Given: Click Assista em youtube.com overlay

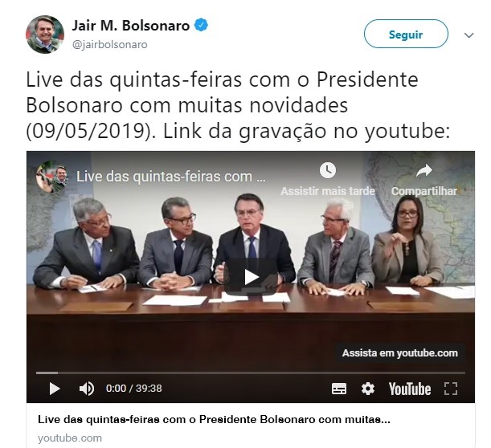Looking at the screenshot, I should (399, 353).
